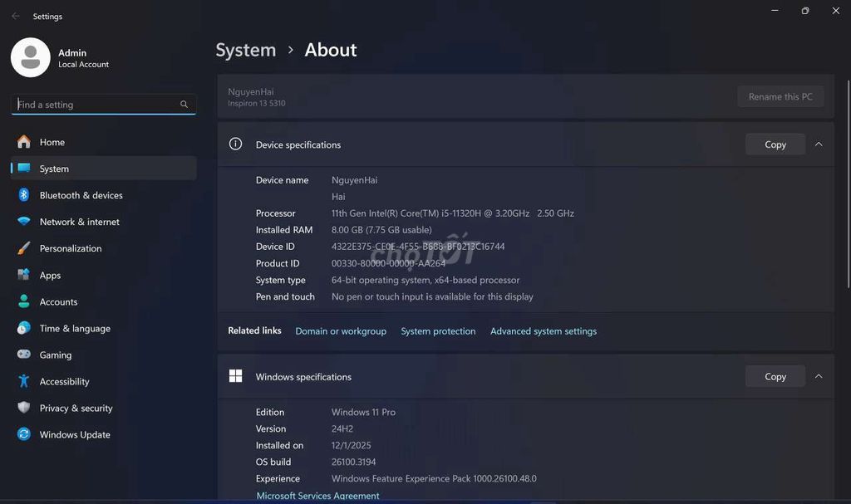Click the Gaming controller icon
Image resolution: width=851 pixels, height=504 pixels.
click(24, 355)
